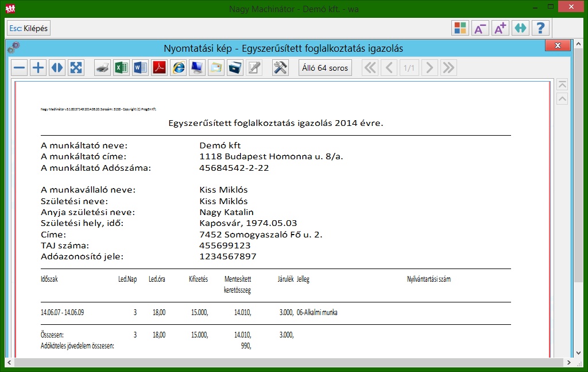Screen dimensions: 588x372
Task: Print the document with printer icon
Action: pos(102,68)
